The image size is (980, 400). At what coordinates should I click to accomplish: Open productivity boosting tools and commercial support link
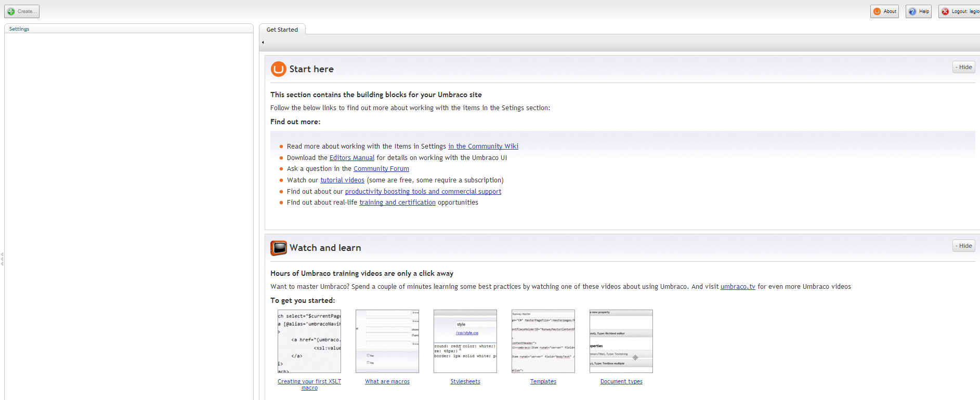click(x=423, y=192)
